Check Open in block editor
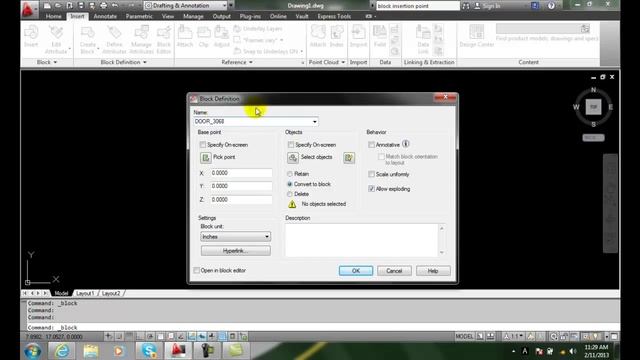The width and height of the screenshot is (640, 360). tap(197, 270)
